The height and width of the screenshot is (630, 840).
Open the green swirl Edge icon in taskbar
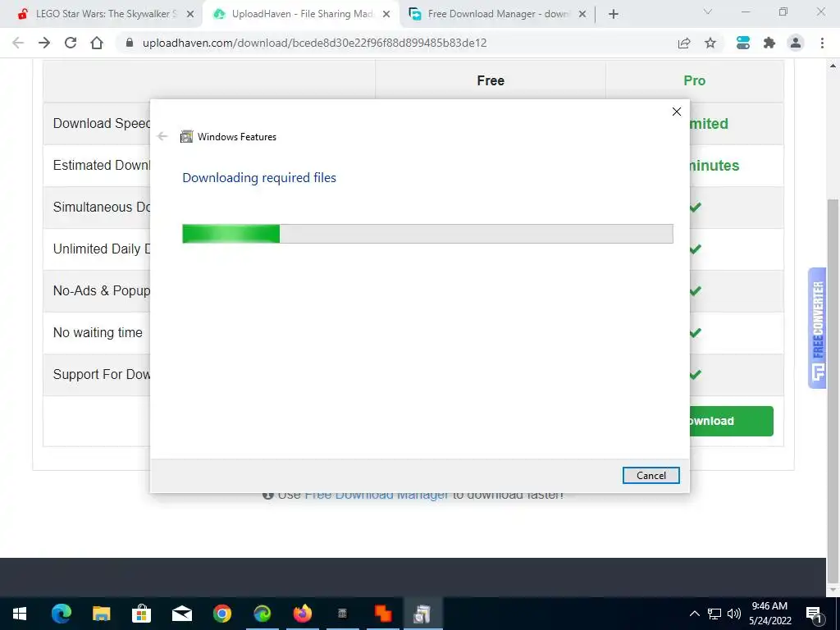[262, 614]
